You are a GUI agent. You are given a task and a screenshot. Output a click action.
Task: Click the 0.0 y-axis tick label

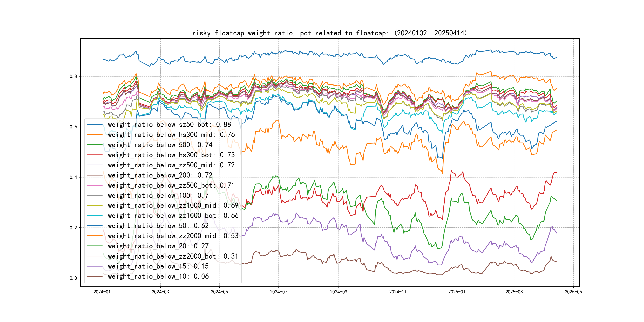73,278
